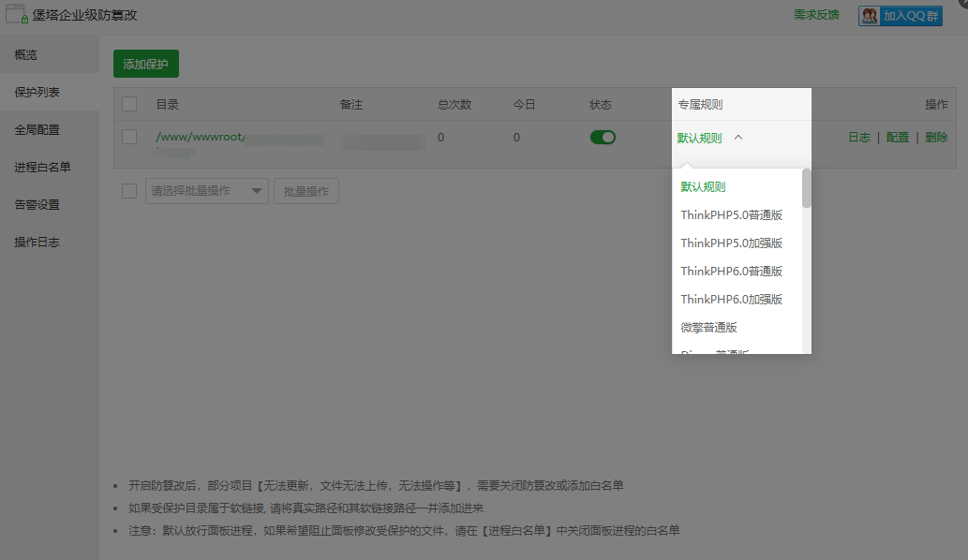Viewport: 968px width, 560px height.
Task: Click 删除 to remove the protection entry
Action: click(x=934, y=137)
